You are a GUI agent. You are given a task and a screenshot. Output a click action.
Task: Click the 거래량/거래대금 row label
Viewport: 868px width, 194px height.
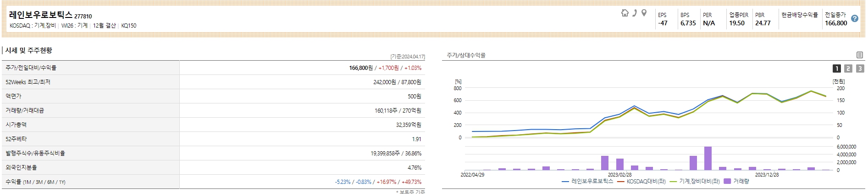pos(25,110)
